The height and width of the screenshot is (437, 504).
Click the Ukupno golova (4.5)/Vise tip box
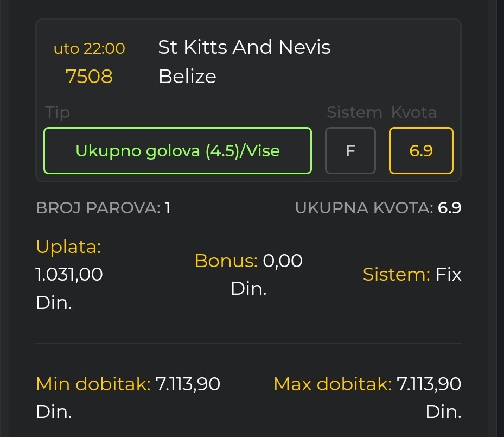point(177,150)
